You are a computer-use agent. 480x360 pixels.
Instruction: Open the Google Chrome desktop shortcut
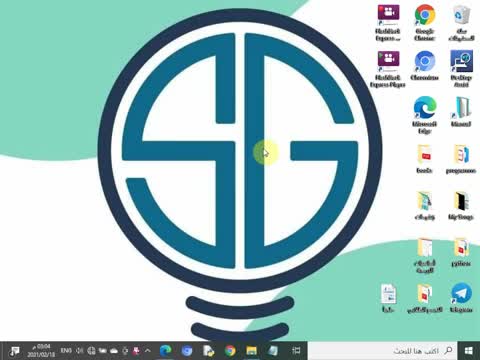point(425,22)
